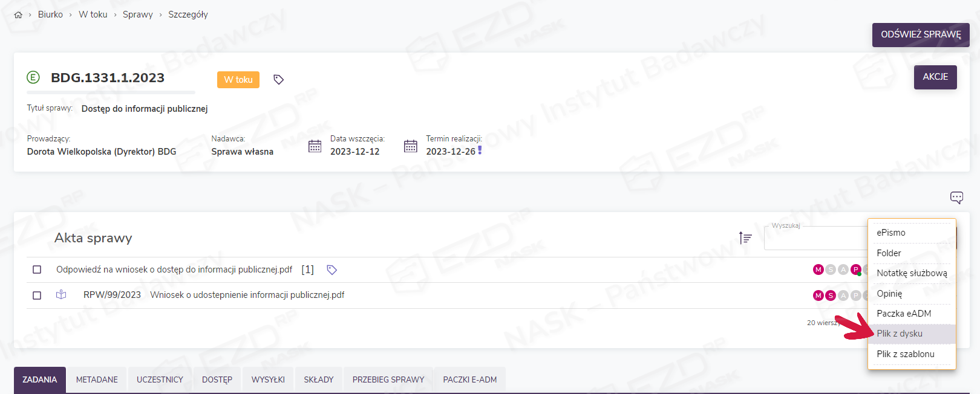Click the green E icon beside BDG.1331.1.2023
980x394 pixels.
pyautogui.click(x=33, y=77)
